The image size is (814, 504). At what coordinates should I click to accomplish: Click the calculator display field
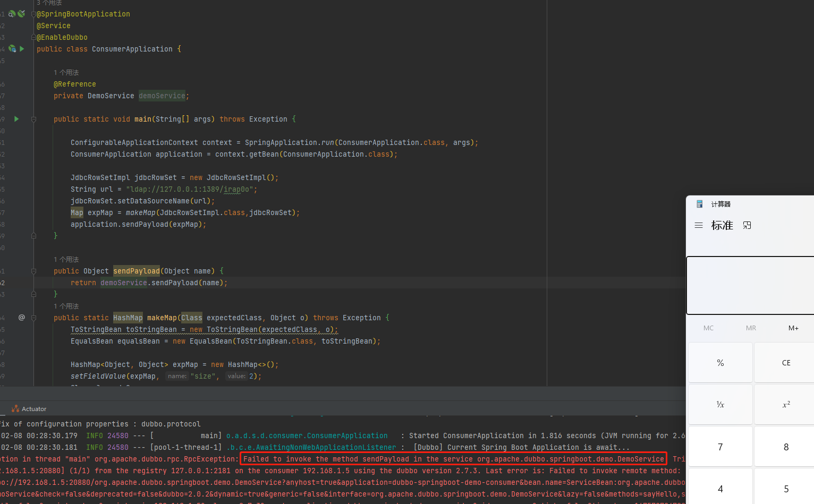[x=750, y=286]
